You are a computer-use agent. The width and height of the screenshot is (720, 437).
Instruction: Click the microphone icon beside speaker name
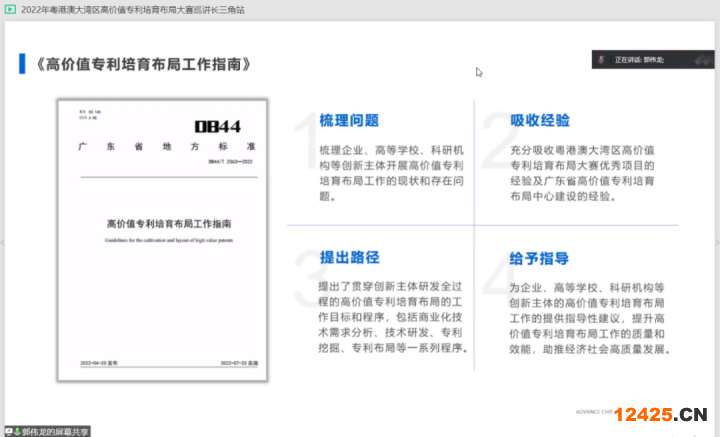tap(599, 60)
